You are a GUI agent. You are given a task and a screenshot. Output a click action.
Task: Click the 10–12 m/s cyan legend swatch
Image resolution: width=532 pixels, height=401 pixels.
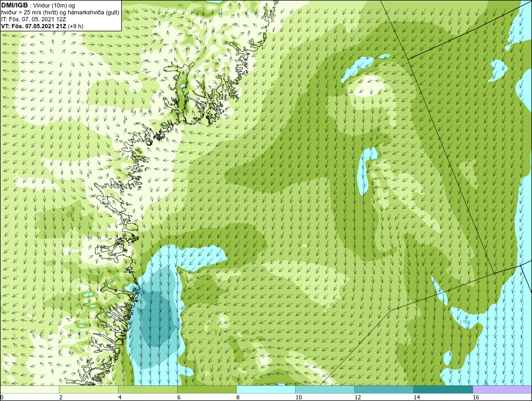click(x=325, y=389)
